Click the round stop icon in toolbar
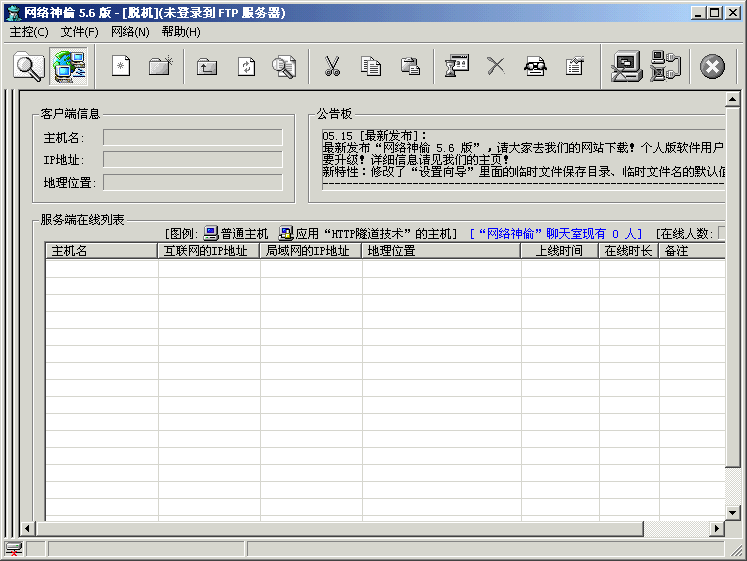 click(711, 67)
